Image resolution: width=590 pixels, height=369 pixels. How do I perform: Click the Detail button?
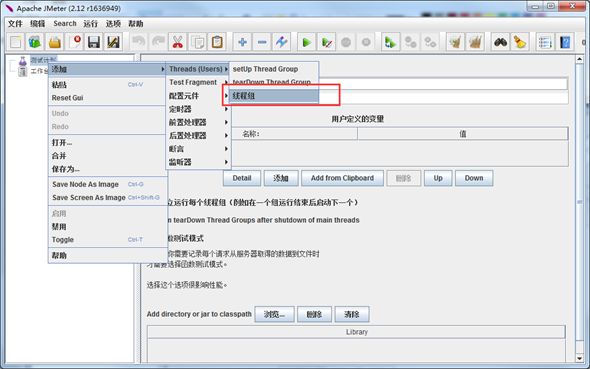coord(242,178)
